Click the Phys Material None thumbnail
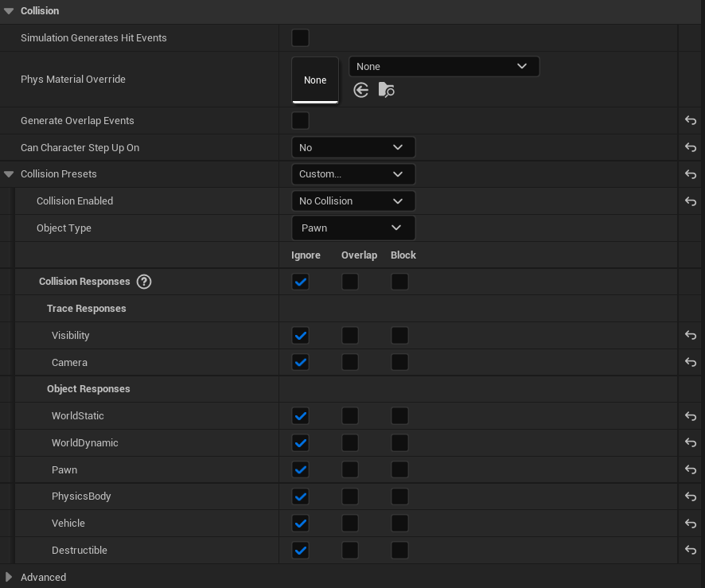 pyautogui.click(x=315, y=80)
